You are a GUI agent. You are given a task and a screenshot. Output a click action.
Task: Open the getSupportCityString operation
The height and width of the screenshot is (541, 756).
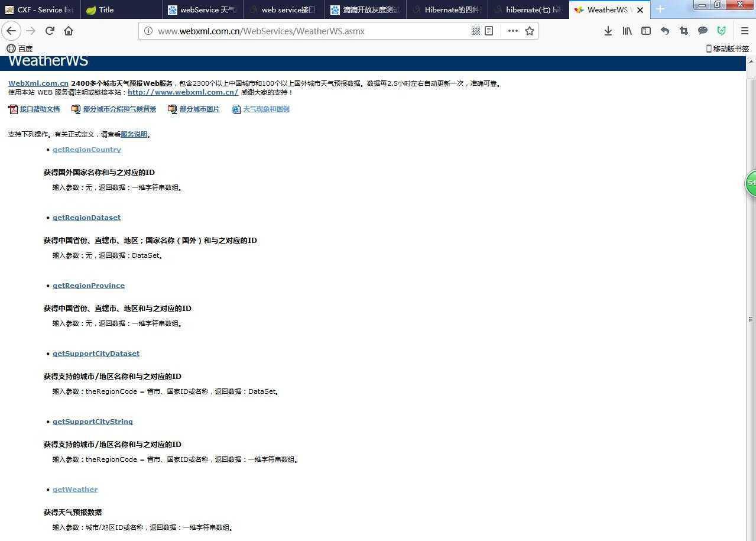93,422
